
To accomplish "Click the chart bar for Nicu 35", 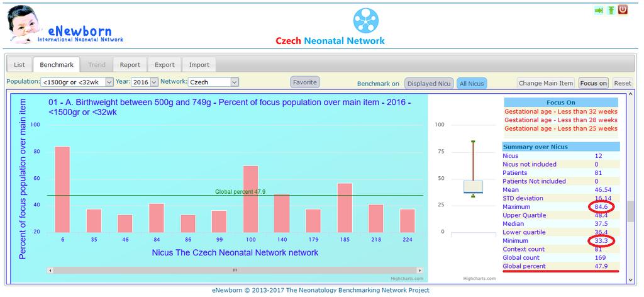I will [94, 221].
